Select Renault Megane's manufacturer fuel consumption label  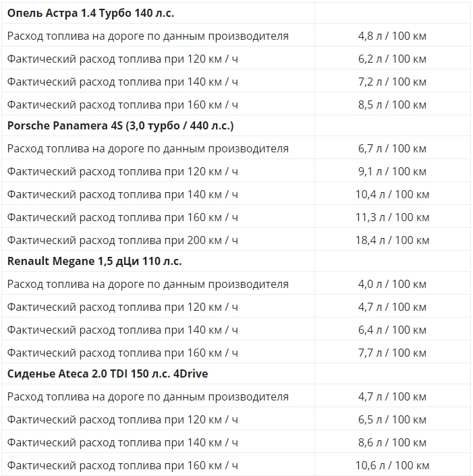click(x=148, y=284)
